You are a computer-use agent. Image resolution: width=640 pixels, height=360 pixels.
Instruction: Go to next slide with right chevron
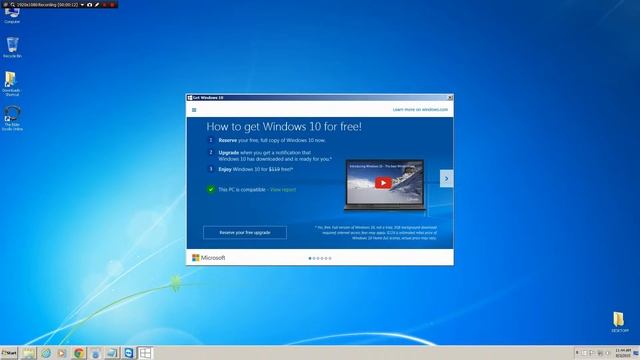(x=447, y=178)
